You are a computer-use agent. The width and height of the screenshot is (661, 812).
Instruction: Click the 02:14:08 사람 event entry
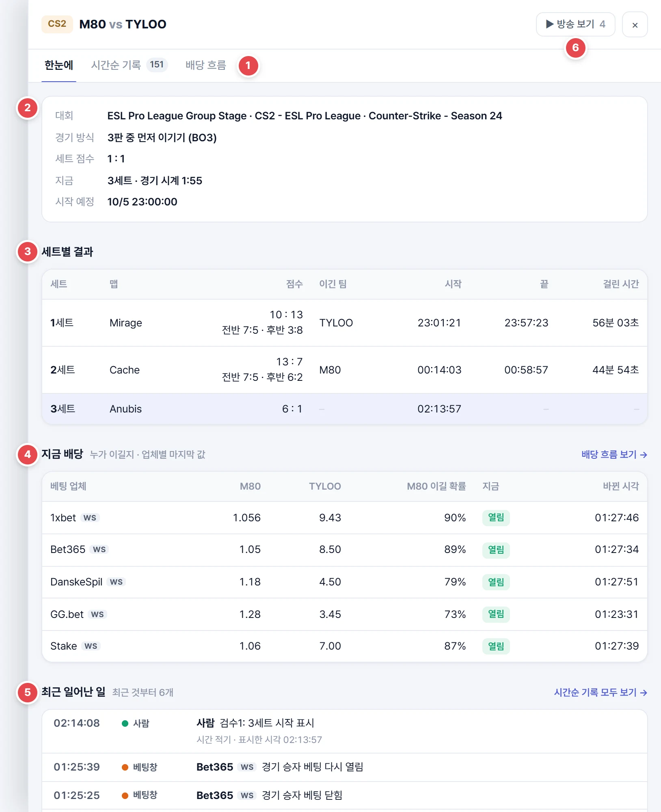pyautogui.click(x=344, y=732)
